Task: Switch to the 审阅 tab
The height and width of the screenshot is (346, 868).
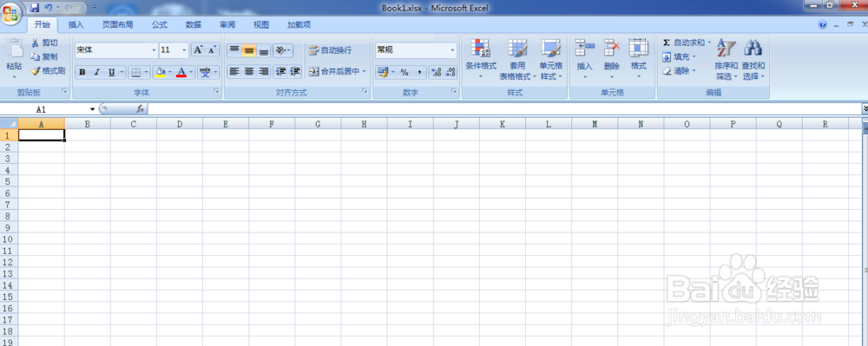Action: 227,25
